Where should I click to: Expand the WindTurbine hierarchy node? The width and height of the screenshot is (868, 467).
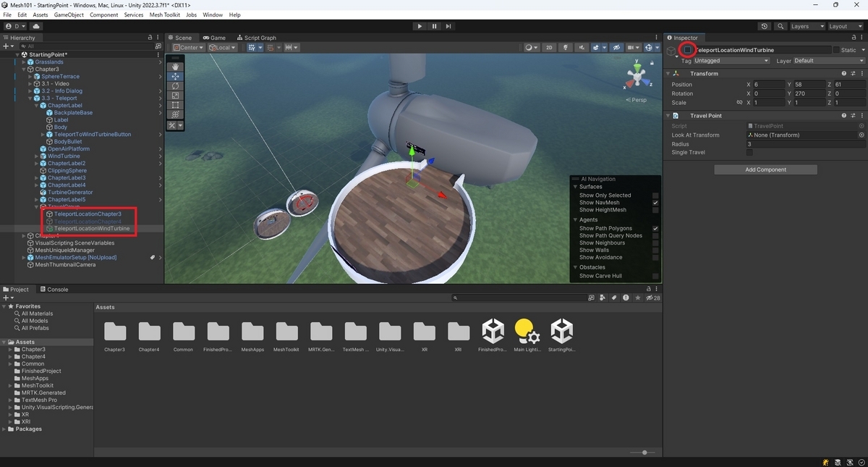click(x=37, y=156)
